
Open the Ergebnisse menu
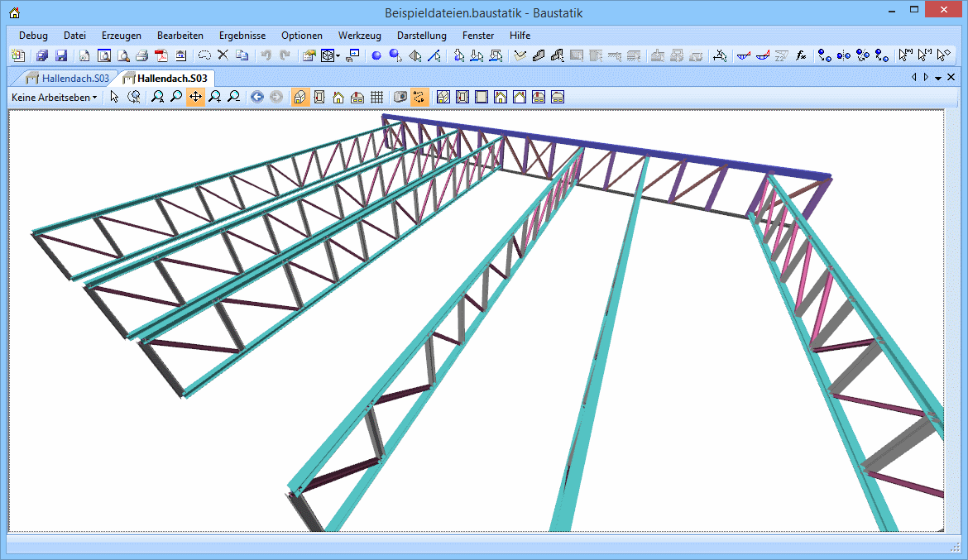click(x=242, y=36)
